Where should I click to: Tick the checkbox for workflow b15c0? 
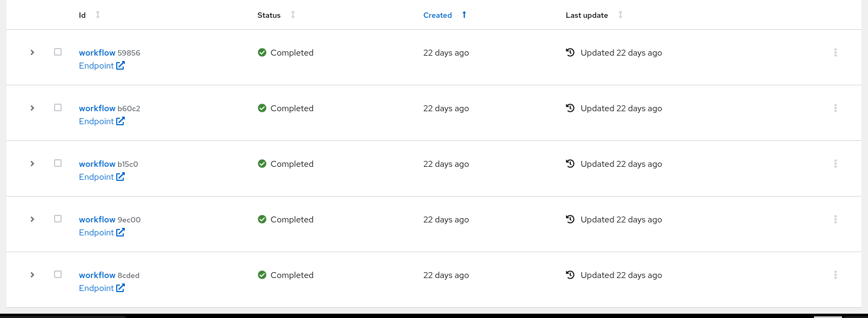58,163
